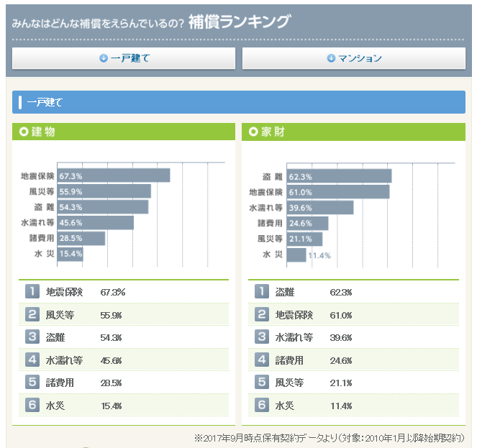Click the 62.3% 盗難 bar in 家財 chart
The width and height of the screenshot is (477, 448).
pyautogui.click(x=339, y=176)
